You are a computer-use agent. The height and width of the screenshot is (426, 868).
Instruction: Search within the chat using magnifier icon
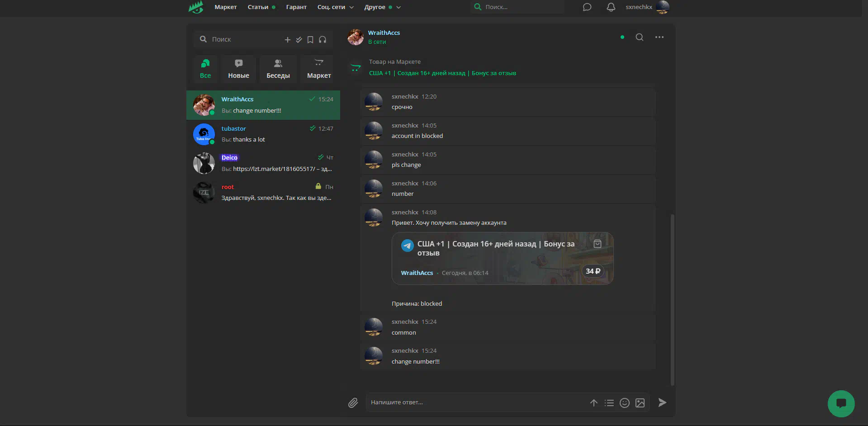tap(640, 37)
